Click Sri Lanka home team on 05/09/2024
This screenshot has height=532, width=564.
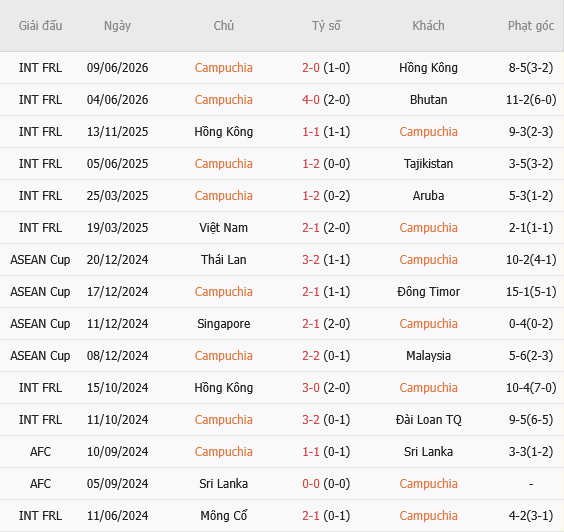click(223, 484)
